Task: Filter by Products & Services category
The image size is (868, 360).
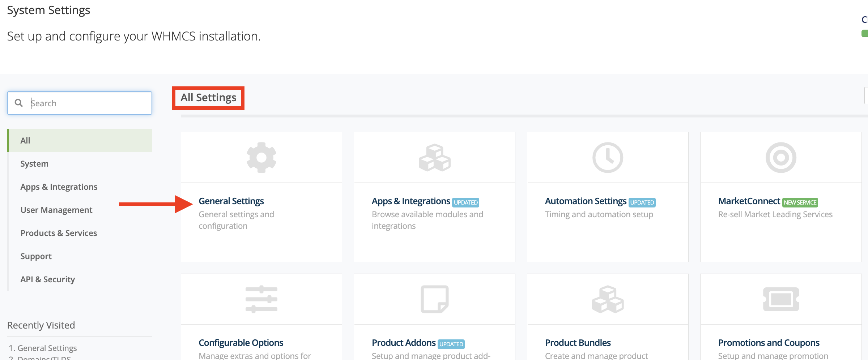Action: (x=59, y=233)
